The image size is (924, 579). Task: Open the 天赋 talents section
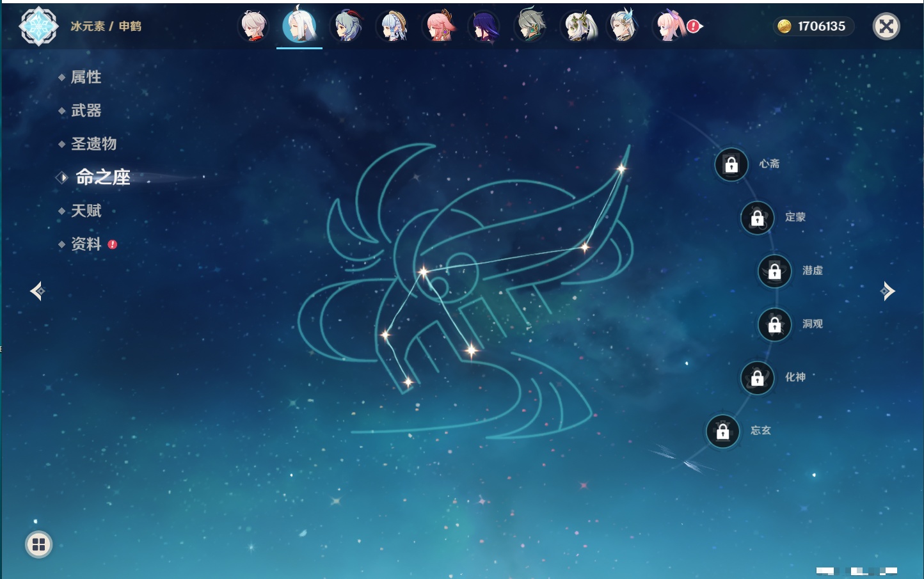86,210
